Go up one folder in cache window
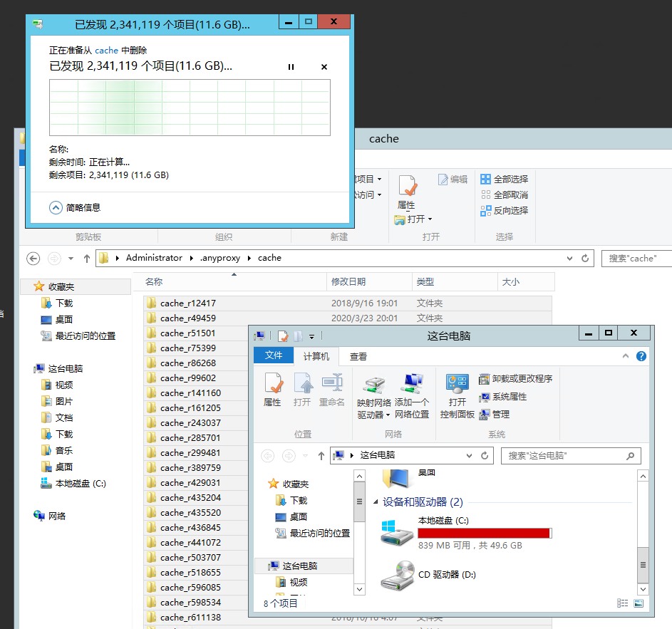 [x=86, y=259]
